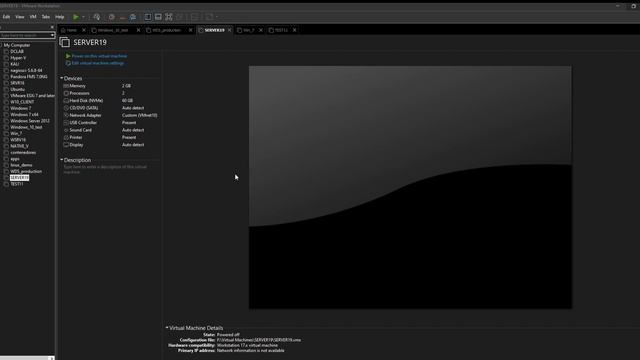Select WSRV16 in the library
640x360 pixels.
point(18,140)
